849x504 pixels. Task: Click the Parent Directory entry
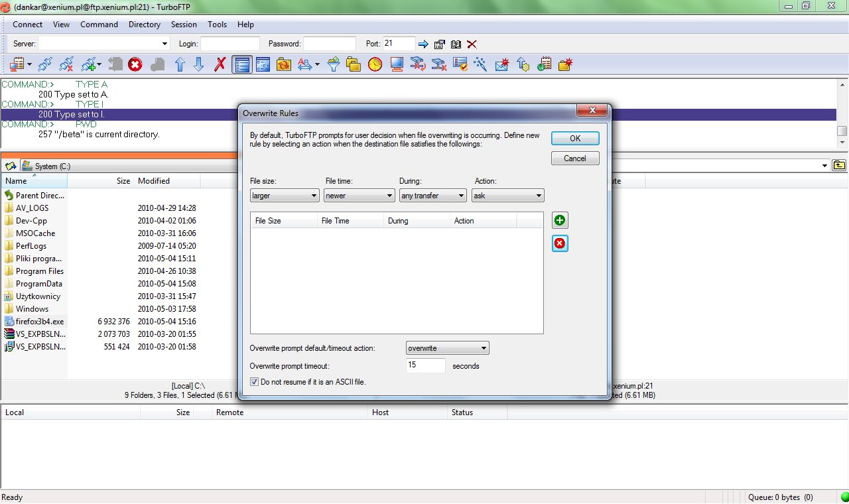(x=40, y=196)
